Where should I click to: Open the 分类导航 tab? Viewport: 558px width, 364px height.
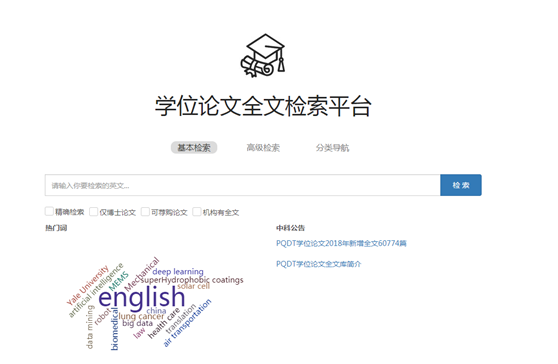click(x=332, y=148)
